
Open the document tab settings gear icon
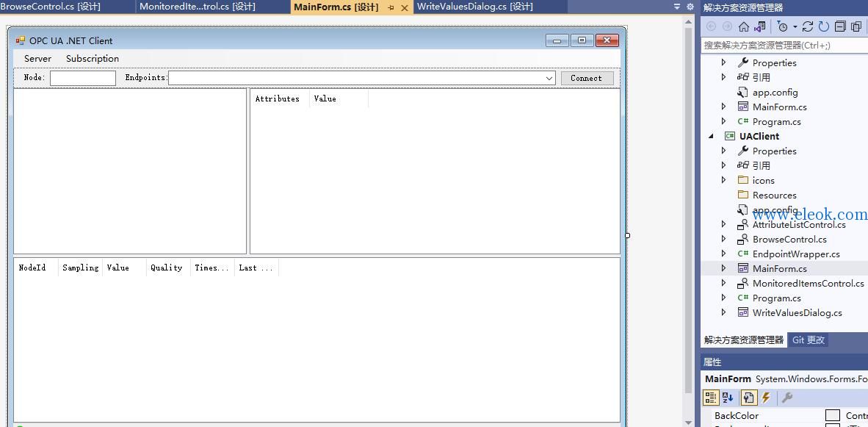pyautogui.click(x=690, y=7)
